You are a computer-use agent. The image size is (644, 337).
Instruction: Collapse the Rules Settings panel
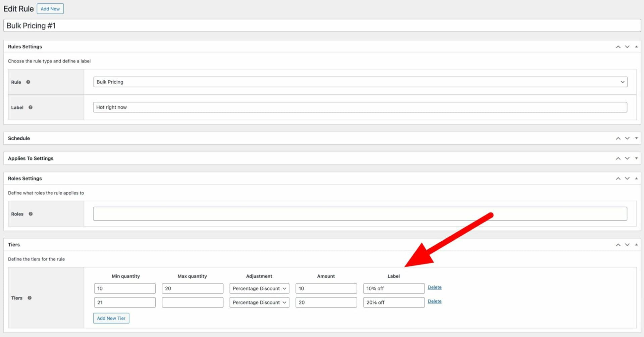tap(636, 47)
